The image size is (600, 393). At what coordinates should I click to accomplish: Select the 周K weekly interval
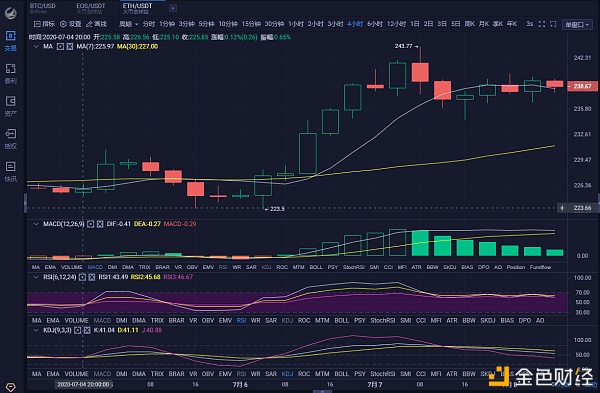click(x=470, y=24)
